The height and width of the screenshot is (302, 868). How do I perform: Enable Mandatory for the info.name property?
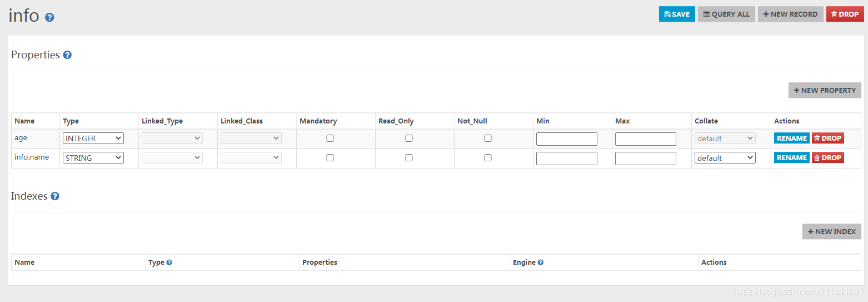click(330, 158)
